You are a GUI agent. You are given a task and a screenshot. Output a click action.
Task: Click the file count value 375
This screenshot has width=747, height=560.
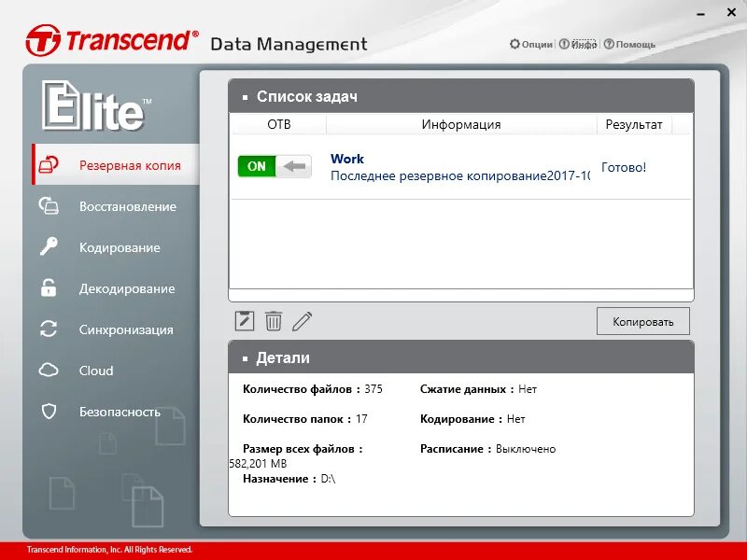point(373,389)
